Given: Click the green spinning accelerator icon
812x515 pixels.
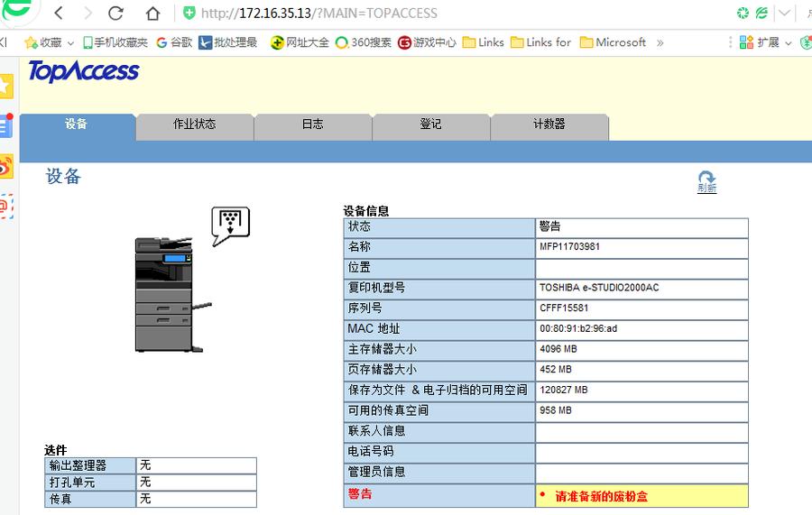Looking at the screenshot, I should 743,13.
